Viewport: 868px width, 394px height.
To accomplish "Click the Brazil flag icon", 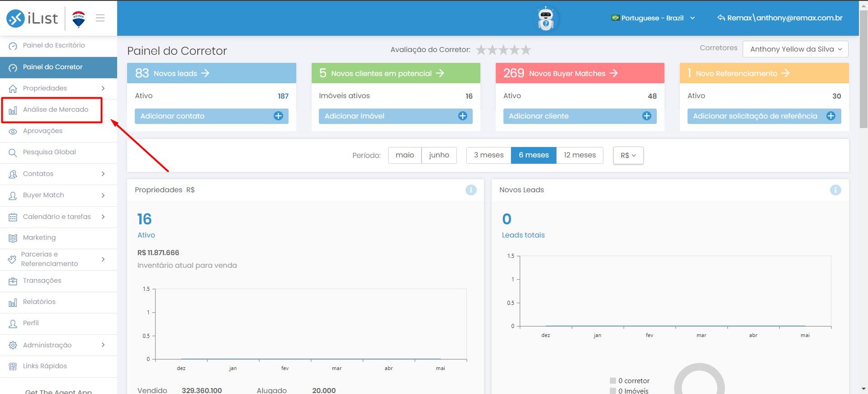I will [615, 18].
